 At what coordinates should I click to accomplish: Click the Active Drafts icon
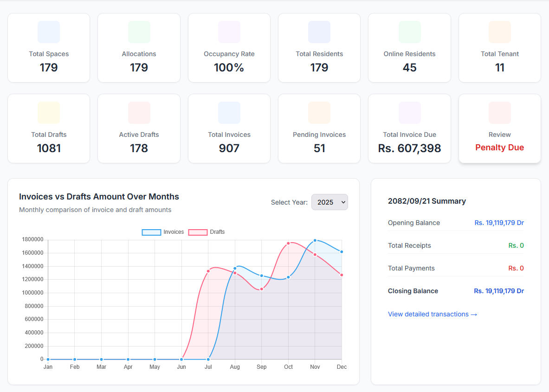point(139,112)
